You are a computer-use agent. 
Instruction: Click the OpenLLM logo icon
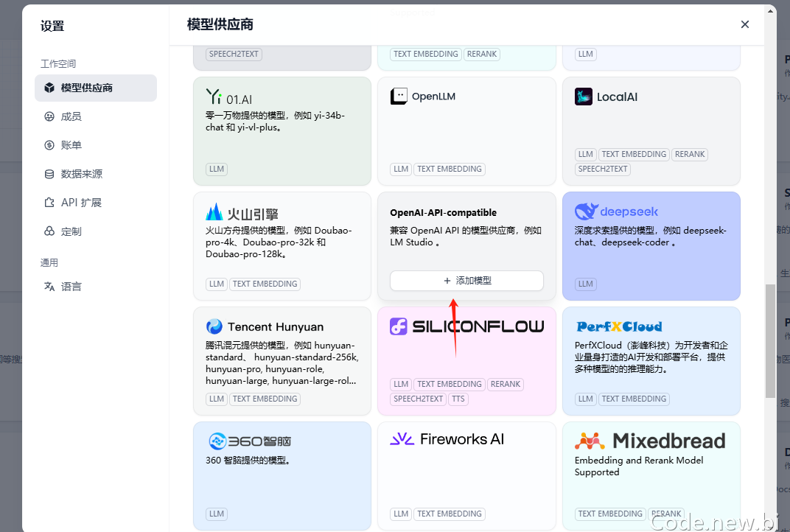399,97
